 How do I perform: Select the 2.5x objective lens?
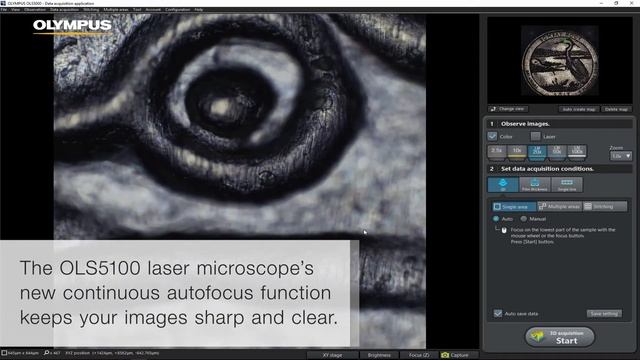pyautogui.click(x=497, y=151)
